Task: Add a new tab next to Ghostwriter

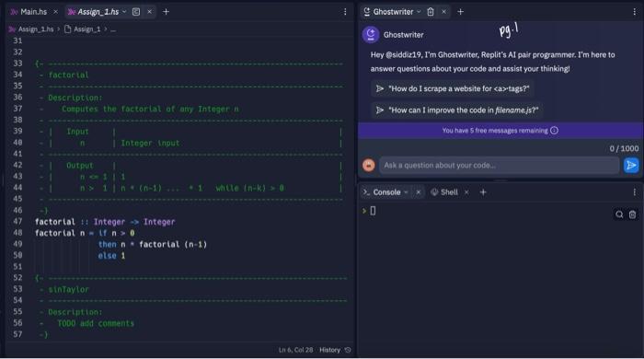Action: coord(460,12)
